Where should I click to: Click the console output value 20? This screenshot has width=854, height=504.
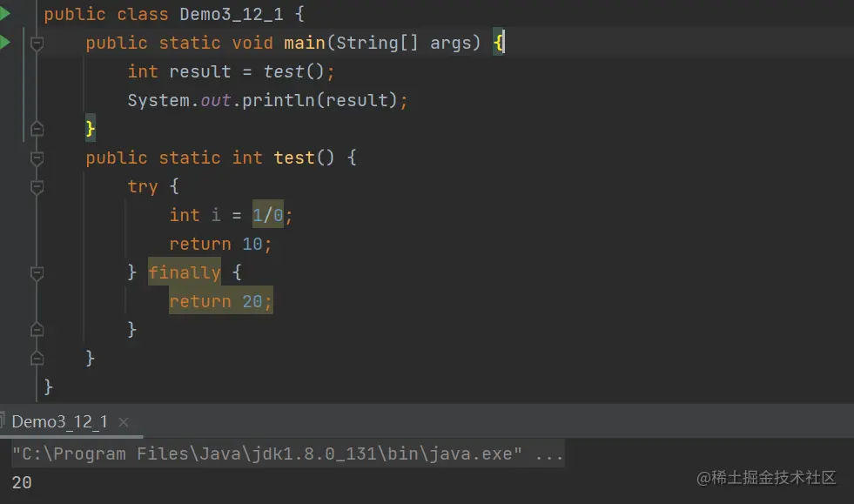tap(22, 483)
